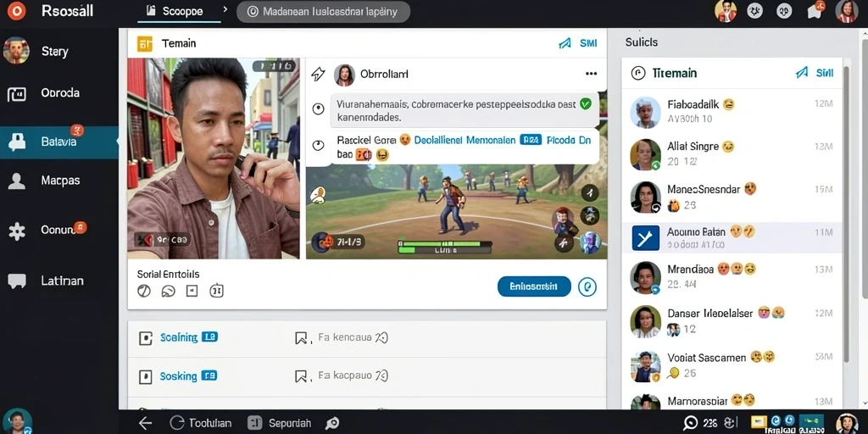Click the Madanean search field
This screenshot has width=868, height=434.
(x=323, y=12)
